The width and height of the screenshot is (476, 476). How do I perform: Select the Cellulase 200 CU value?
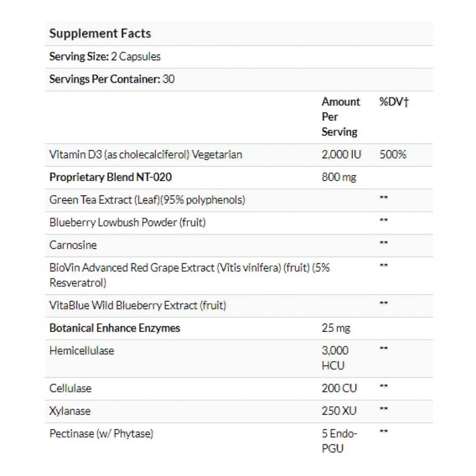pos(340,388)
